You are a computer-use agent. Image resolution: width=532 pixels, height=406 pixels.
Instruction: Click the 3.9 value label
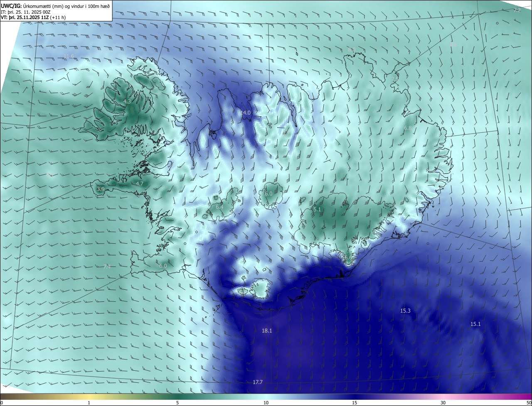(x=101, y=189)
